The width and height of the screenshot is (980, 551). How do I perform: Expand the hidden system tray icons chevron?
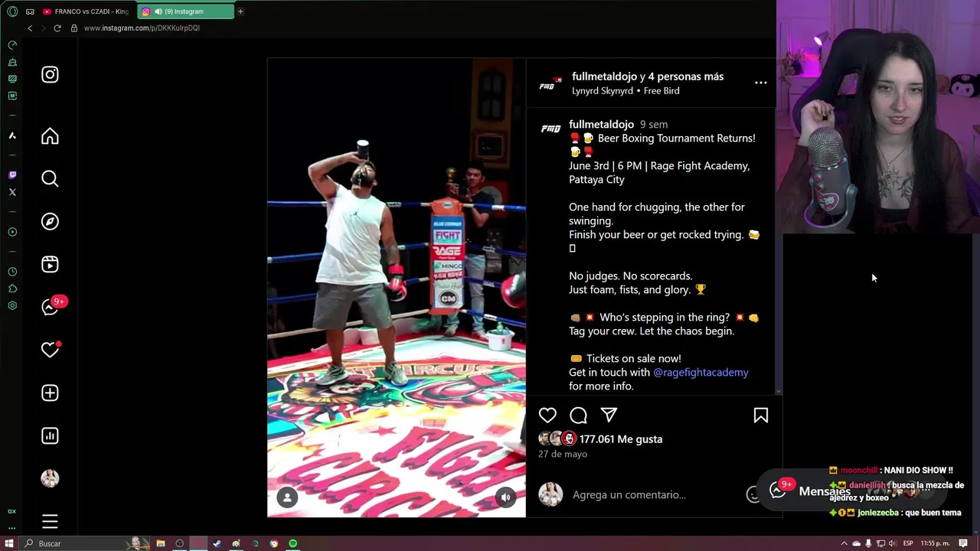844,543
